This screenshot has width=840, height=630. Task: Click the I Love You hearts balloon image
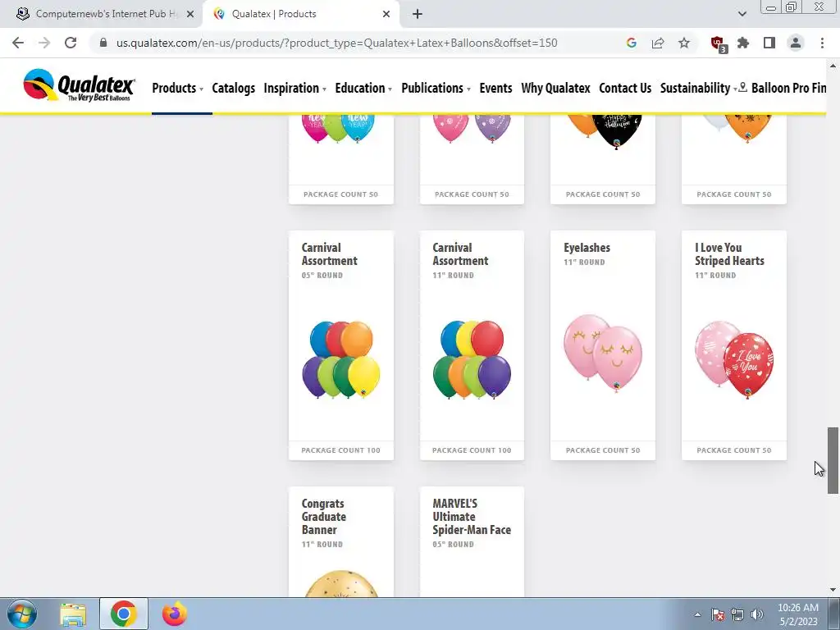(734, 360)
